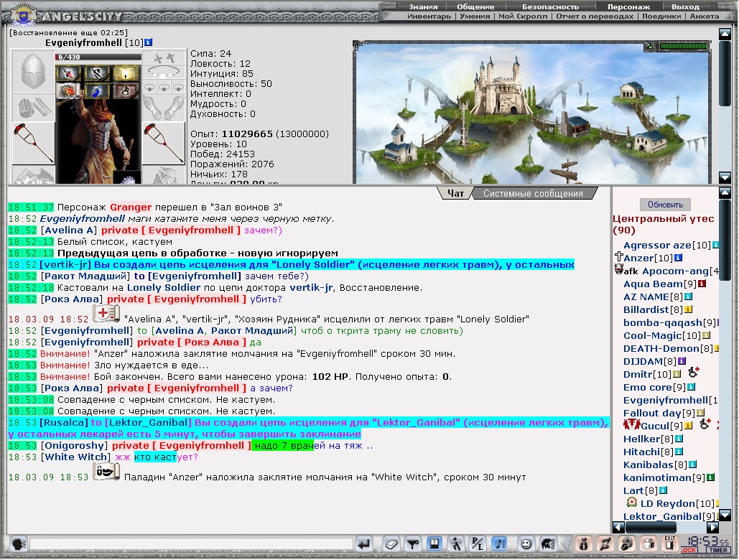Click the glowing light effect icon on avatar
This screenshot has width=739, height=560.
(126, 73)
